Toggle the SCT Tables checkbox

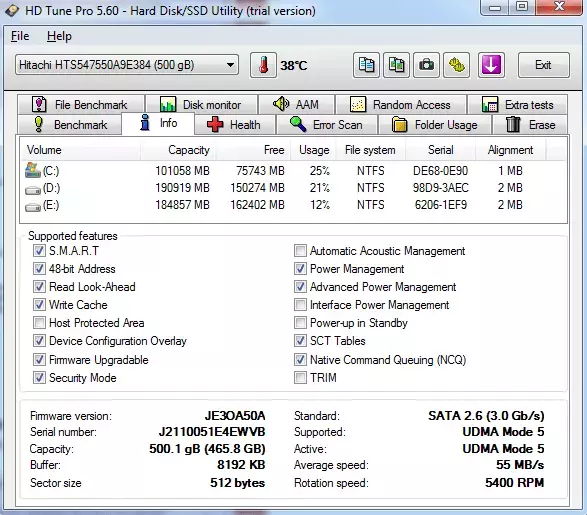point(300,340)
